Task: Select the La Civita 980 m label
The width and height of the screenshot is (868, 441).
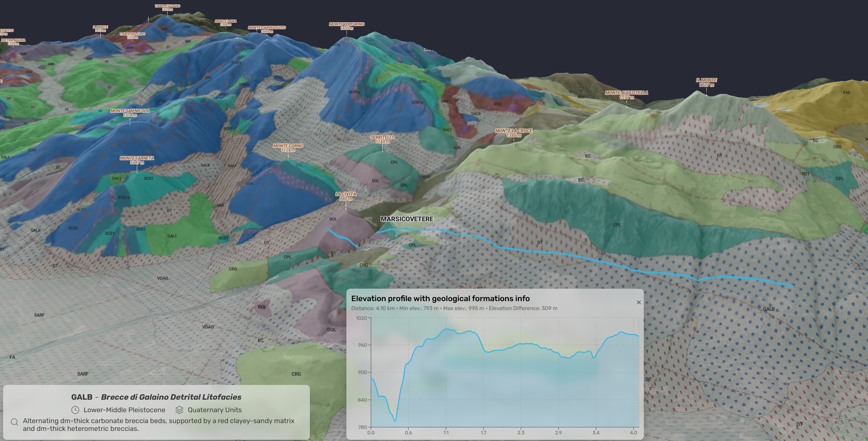Action: click(346, 196)
